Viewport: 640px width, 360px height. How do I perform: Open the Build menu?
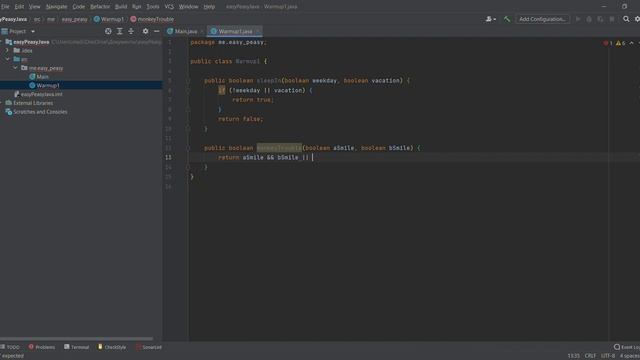[x=121, y=7]
